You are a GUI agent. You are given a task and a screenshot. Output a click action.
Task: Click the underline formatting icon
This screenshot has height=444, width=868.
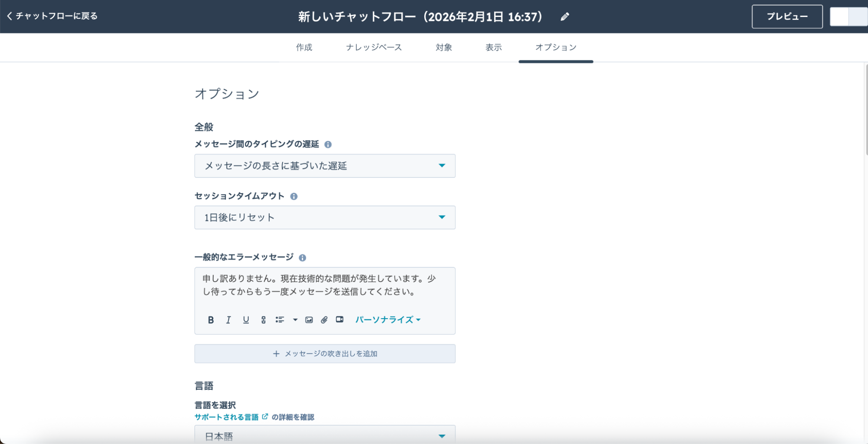point(246,320)
